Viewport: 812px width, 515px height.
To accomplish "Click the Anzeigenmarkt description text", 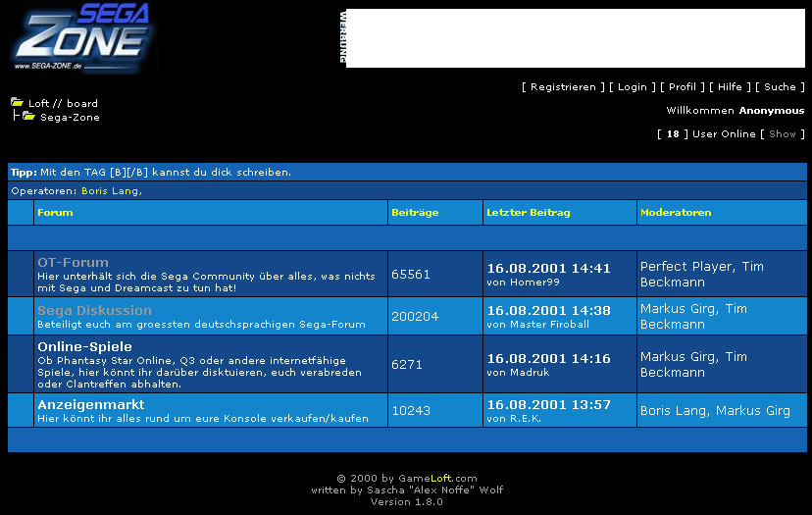I will (203, 418).
